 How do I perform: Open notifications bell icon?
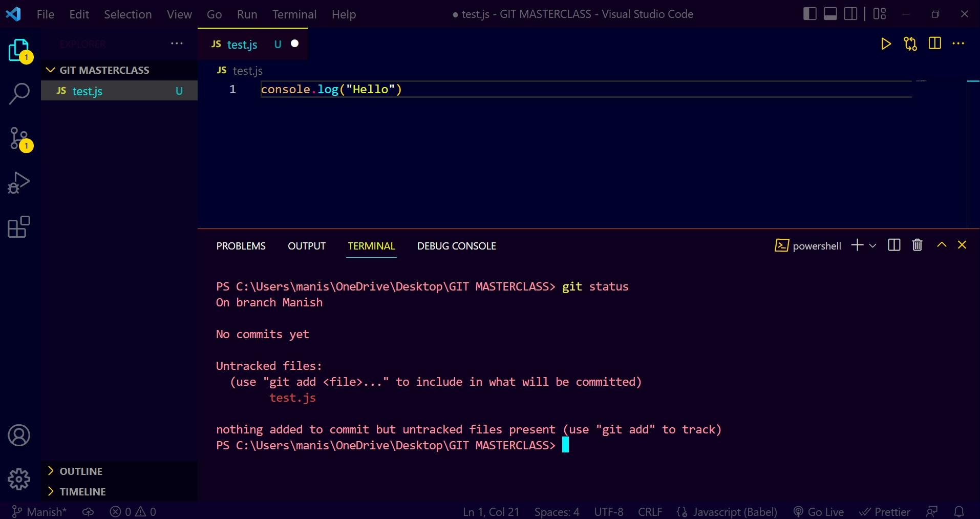958,511
